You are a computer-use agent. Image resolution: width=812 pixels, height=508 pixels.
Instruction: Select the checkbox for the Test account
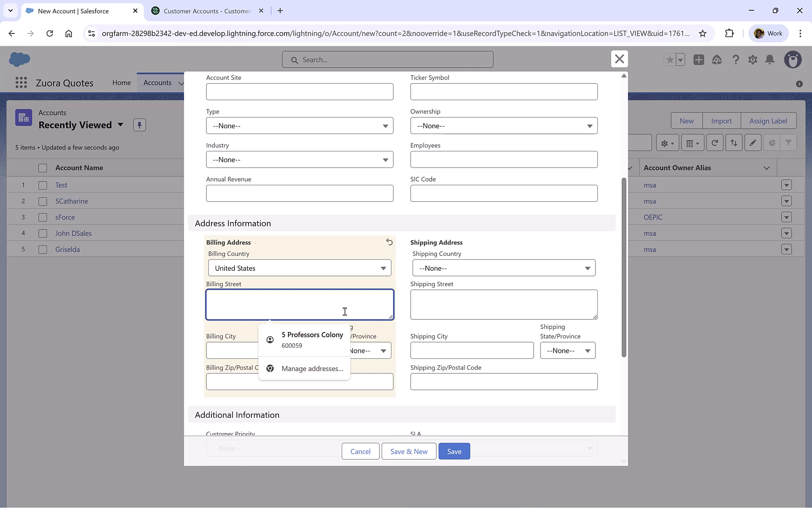click(42, 184)
